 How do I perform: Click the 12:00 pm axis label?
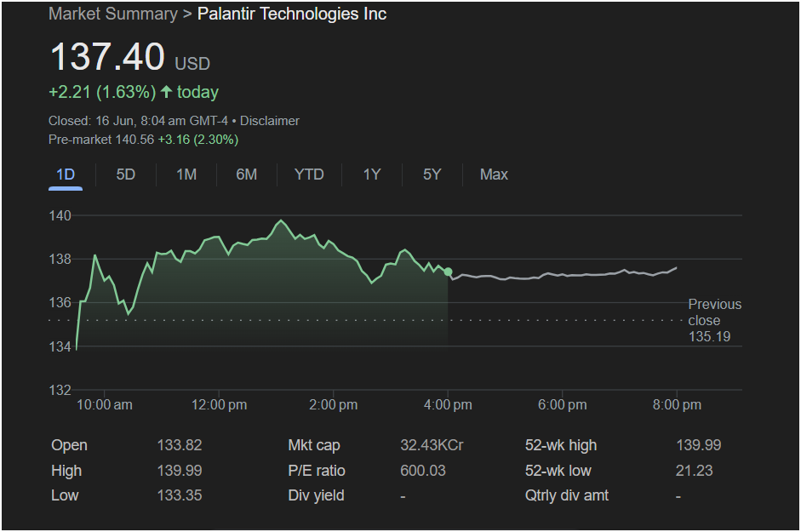[x=219, y=405]
